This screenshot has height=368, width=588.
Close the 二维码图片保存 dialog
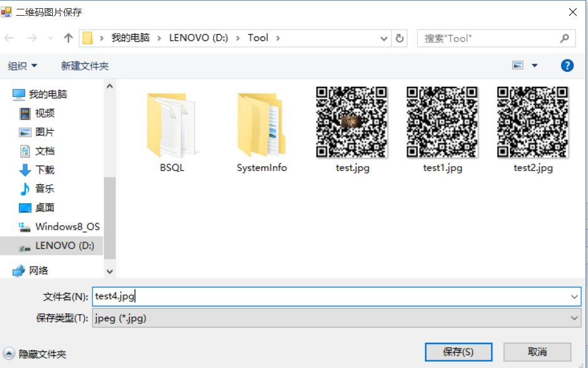573,12
